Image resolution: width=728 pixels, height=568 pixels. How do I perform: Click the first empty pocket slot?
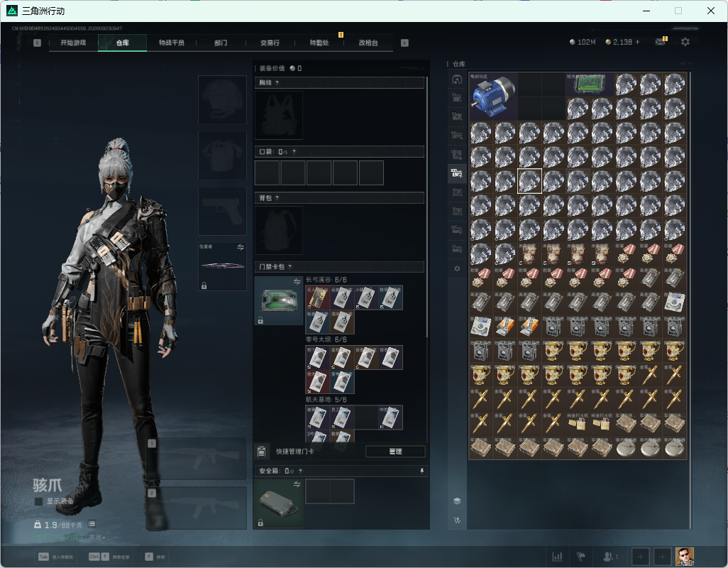(267, 173)
